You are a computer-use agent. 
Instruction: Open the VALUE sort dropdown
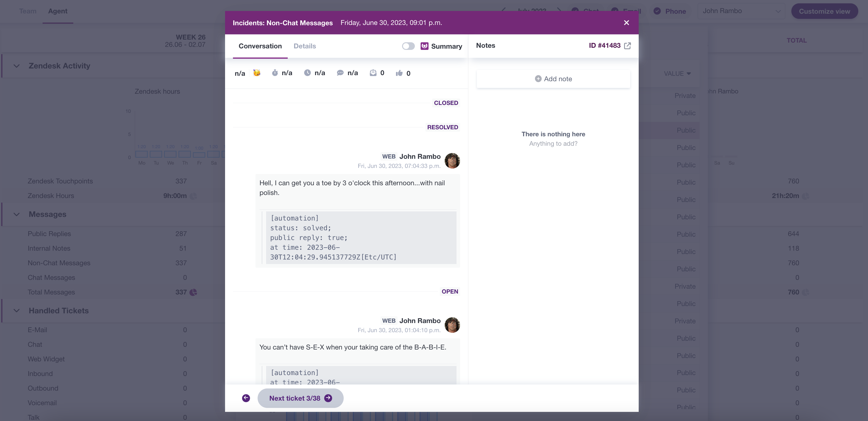(x=677, y=74)
